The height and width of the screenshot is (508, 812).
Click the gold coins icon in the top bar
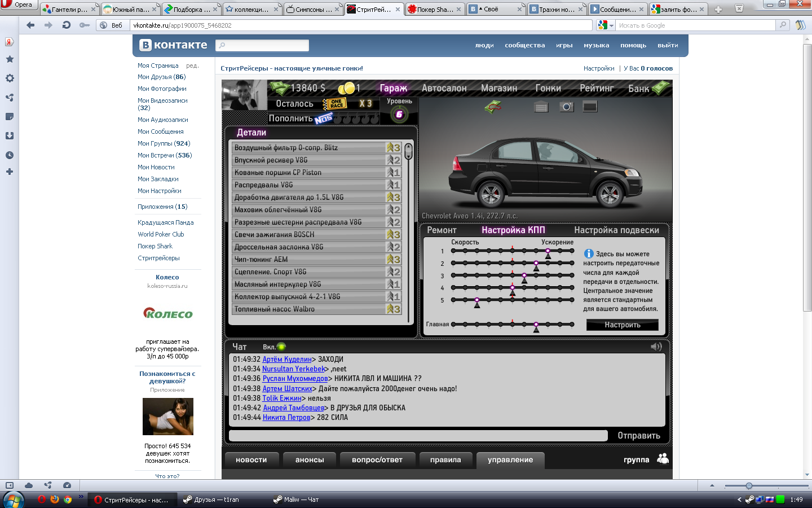(346, 88)
